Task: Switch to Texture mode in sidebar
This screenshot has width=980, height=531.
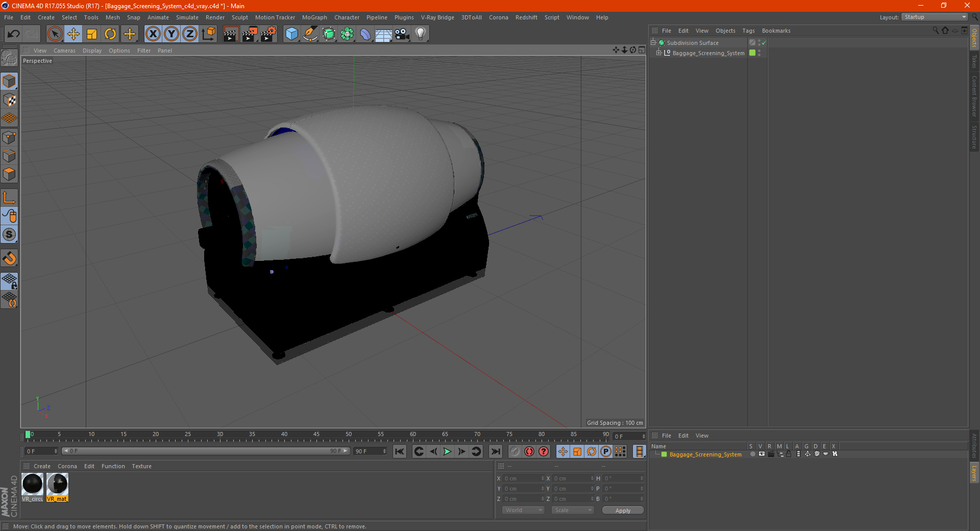Action: [9, 100]
